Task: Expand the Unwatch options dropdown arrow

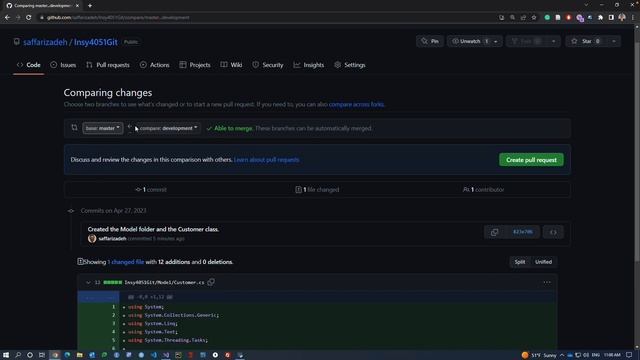Action: (x=496, y=41)
